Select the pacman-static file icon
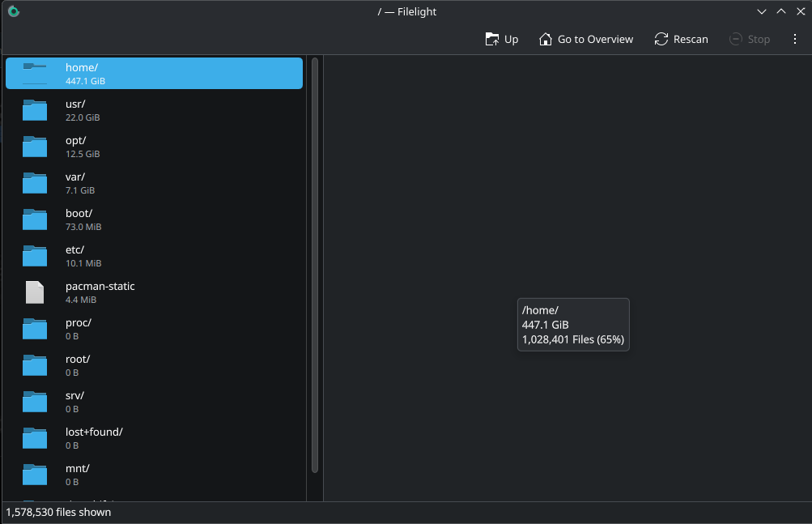Image resolution: width=812 pixels, height=524 pixels. (35, 292)
